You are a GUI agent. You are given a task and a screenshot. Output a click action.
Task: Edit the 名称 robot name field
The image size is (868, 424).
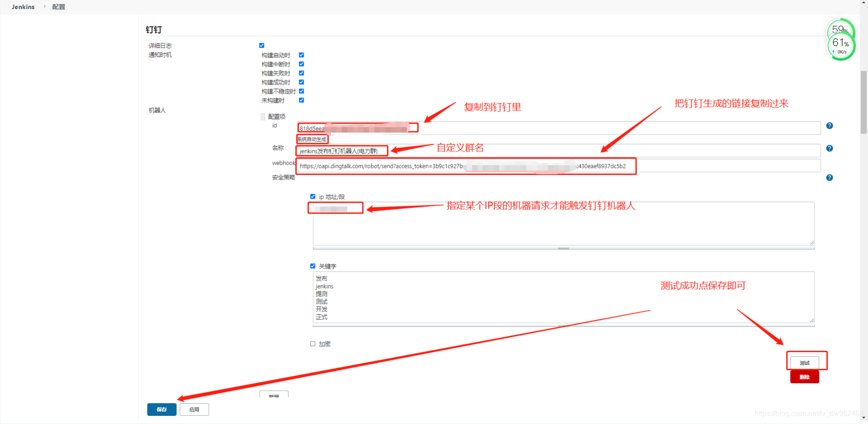(x=559, y=151)
